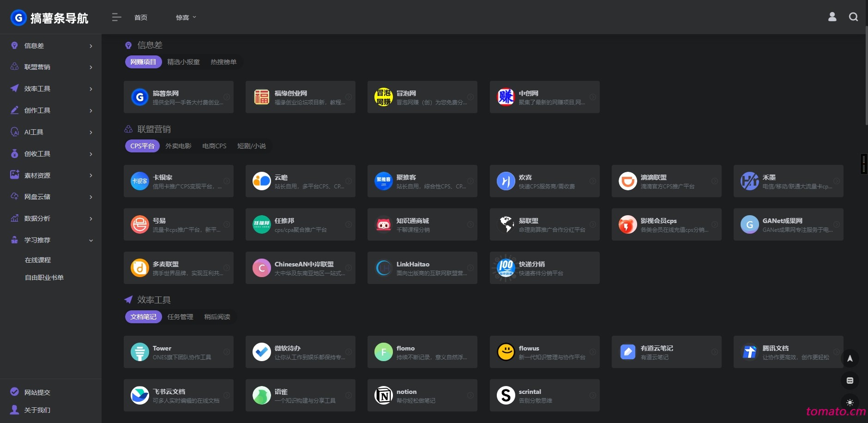Toggle the light/dark mode sun icon
This screenshot has width=868, height=423.
click(850, 402)
